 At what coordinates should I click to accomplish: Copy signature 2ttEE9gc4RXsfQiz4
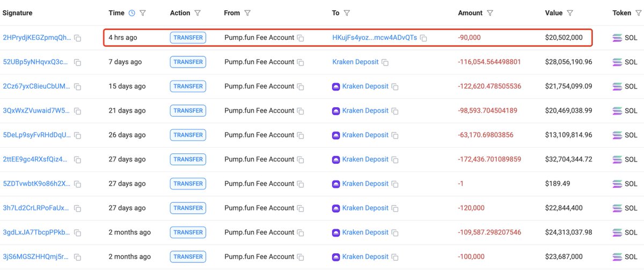[78, 160]
